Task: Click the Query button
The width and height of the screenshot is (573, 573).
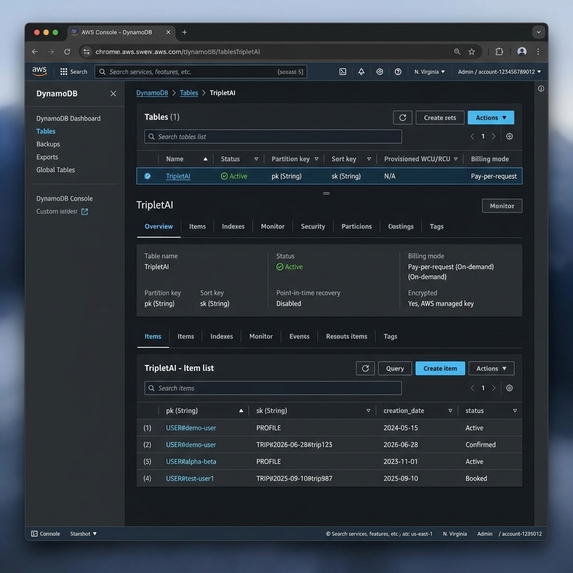Action: tap(395, 368)
